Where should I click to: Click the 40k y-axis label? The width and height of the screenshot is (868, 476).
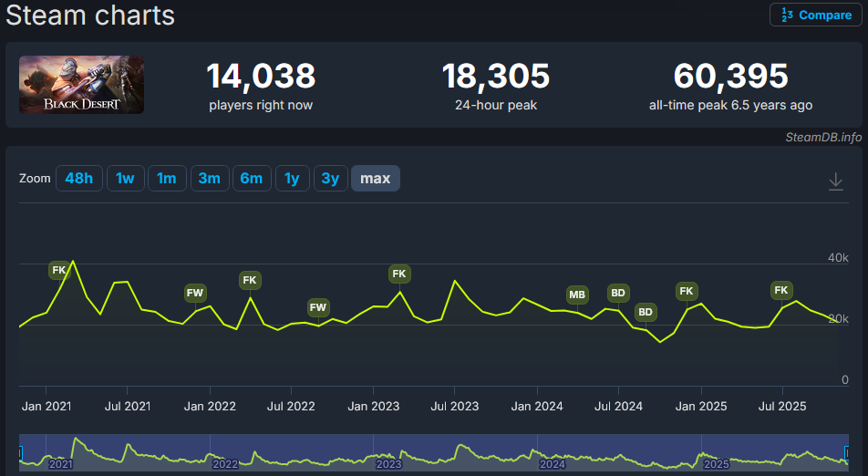838,258
